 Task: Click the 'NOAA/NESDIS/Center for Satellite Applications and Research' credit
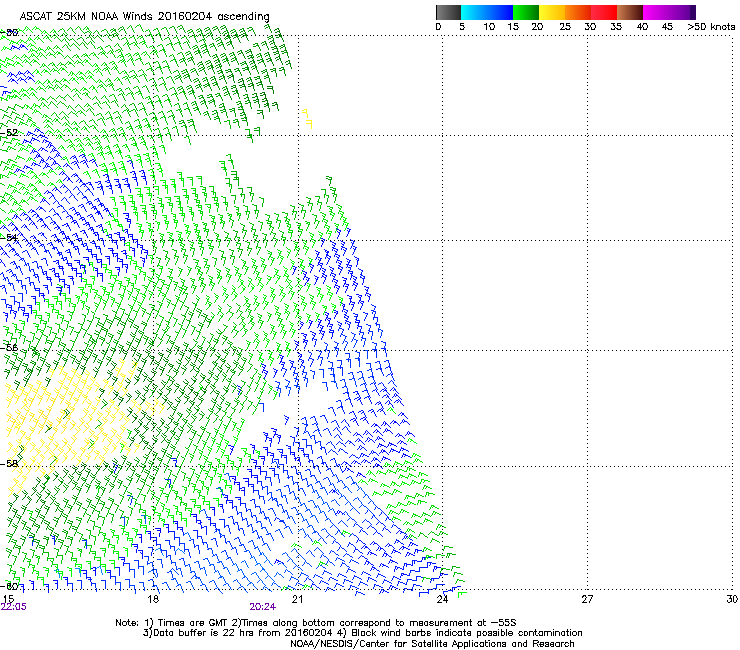pyautogui.click(x=432, y=644)
